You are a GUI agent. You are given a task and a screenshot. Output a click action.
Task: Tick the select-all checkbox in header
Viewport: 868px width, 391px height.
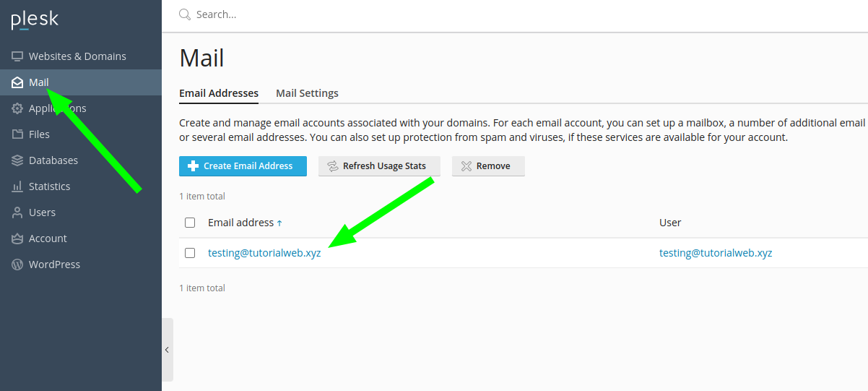pos(190,223)
